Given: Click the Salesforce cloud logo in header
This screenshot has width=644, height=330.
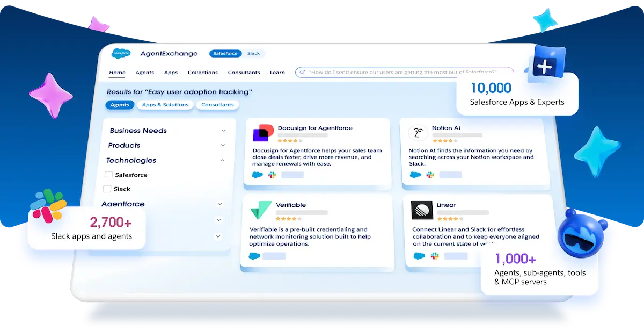Looking at the screenshot, I should point(121,53).
